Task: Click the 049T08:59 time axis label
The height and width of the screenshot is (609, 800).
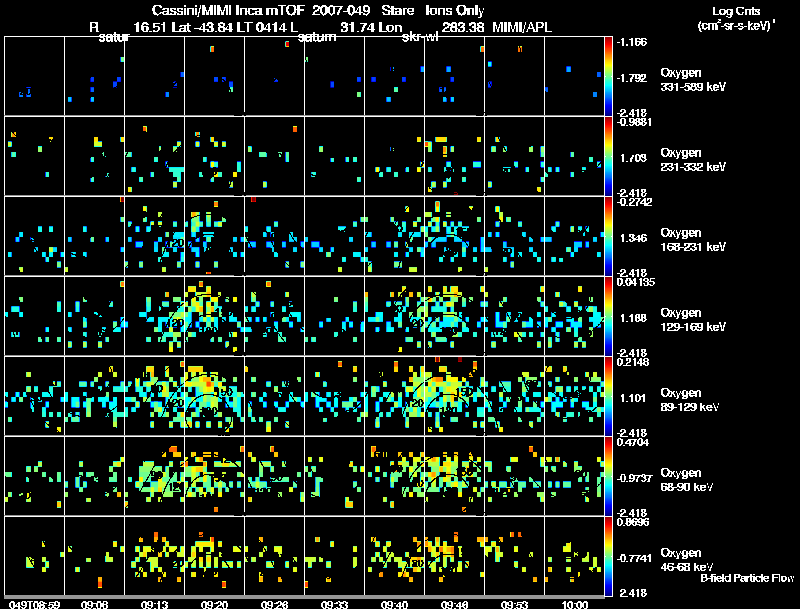Action: click(x=34, y=604)
